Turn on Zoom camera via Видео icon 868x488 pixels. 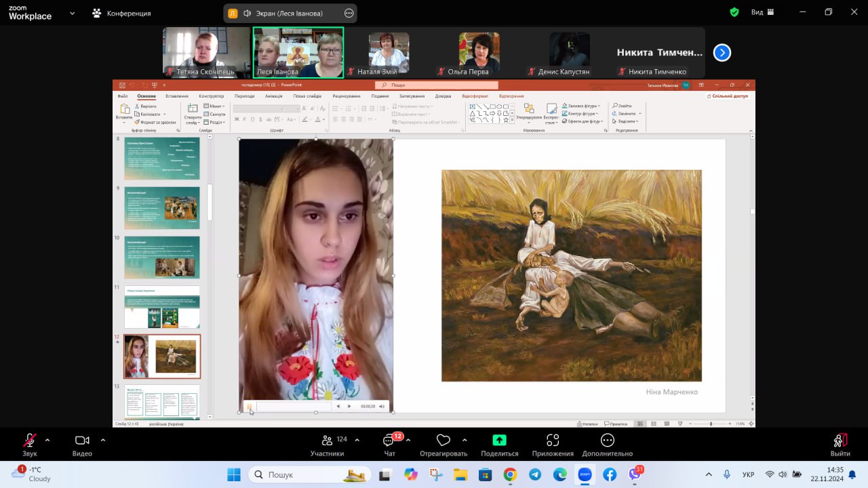pos(82,441)
